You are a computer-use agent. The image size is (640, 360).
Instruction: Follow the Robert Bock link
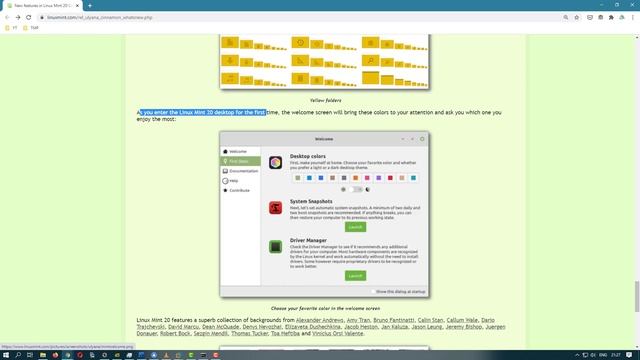[x=175, y=333]
